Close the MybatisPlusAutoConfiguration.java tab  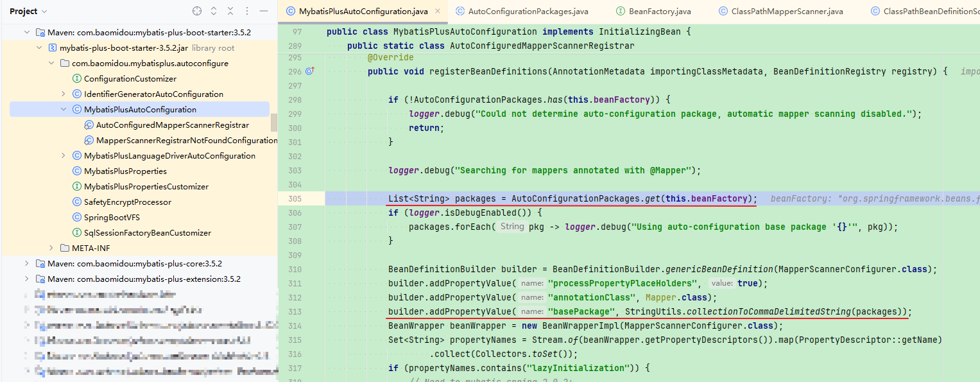pyautogui.click(x=438, y=12)
